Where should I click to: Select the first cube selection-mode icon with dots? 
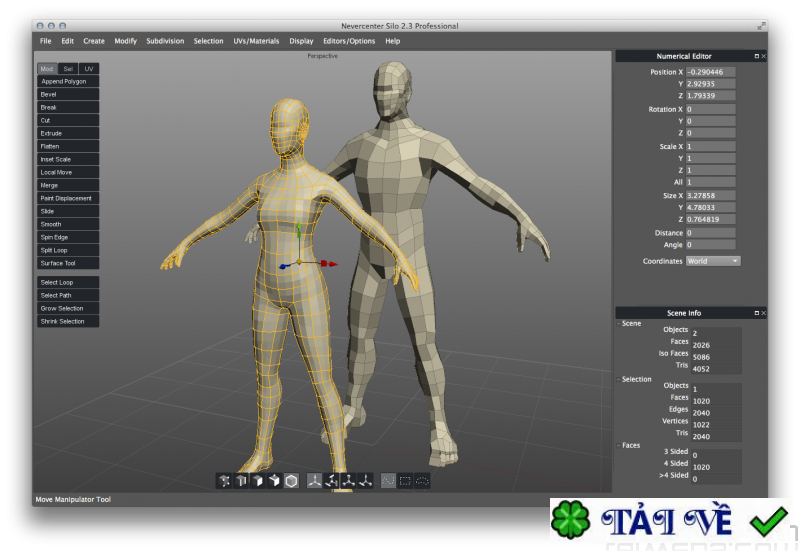224,480
